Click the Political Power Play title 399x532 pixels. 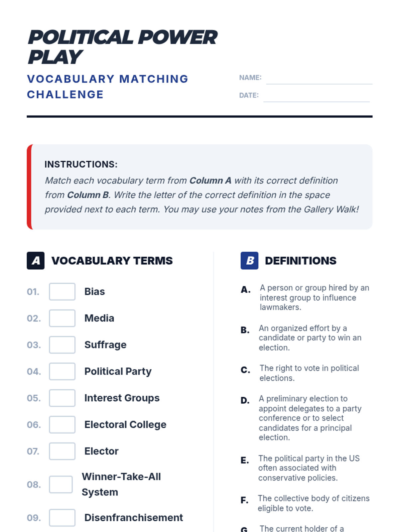pos(122,47)
